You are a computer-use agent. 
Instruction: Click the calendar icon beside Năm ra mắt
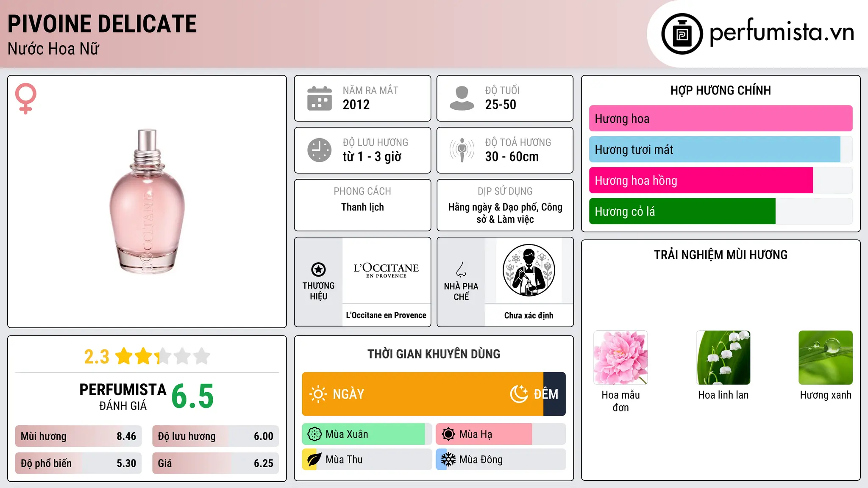(x=320, y=98)
